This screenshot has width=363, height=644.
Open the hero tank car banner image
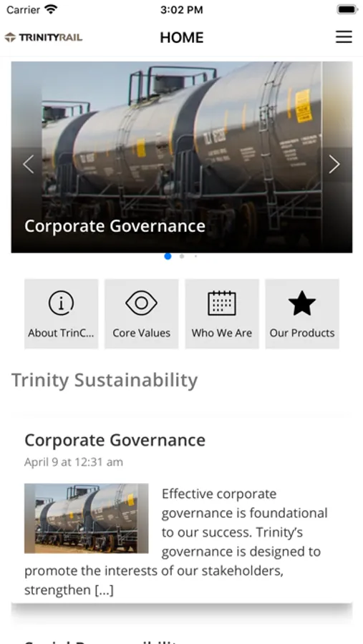coord(182,157)
